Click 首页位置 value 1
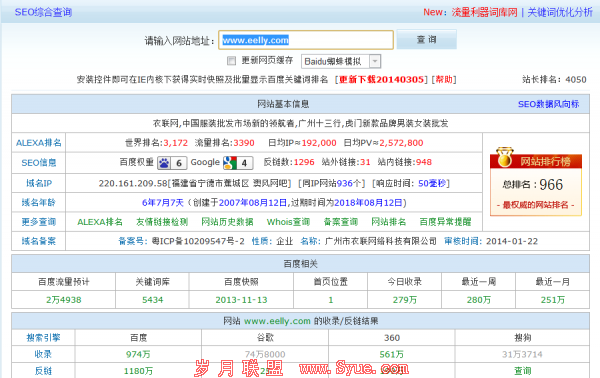The height and width of the screenshot is (378, 600). click(331, 300)
